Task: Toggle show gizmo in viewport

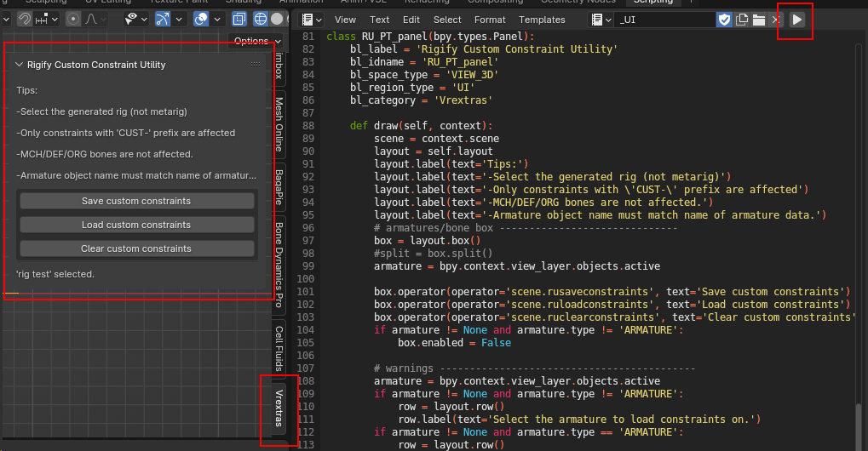Action: [x=162, y=20]
